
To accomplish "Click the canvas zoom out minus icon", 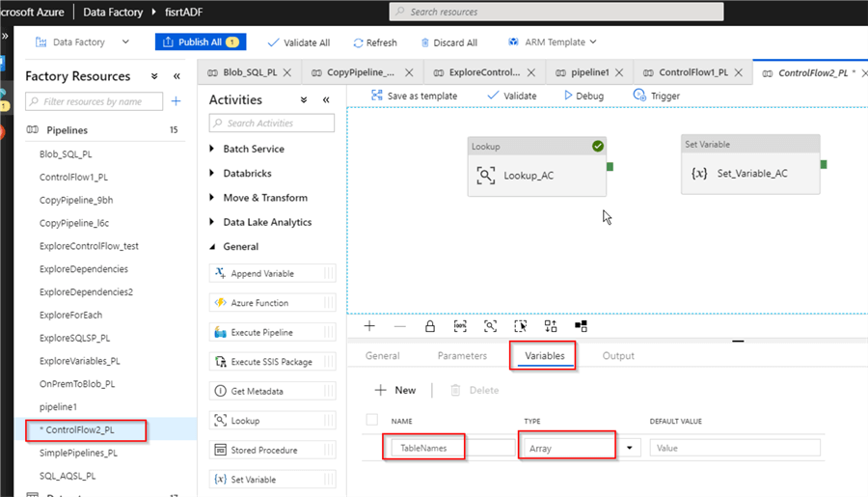I will point(399,326).
